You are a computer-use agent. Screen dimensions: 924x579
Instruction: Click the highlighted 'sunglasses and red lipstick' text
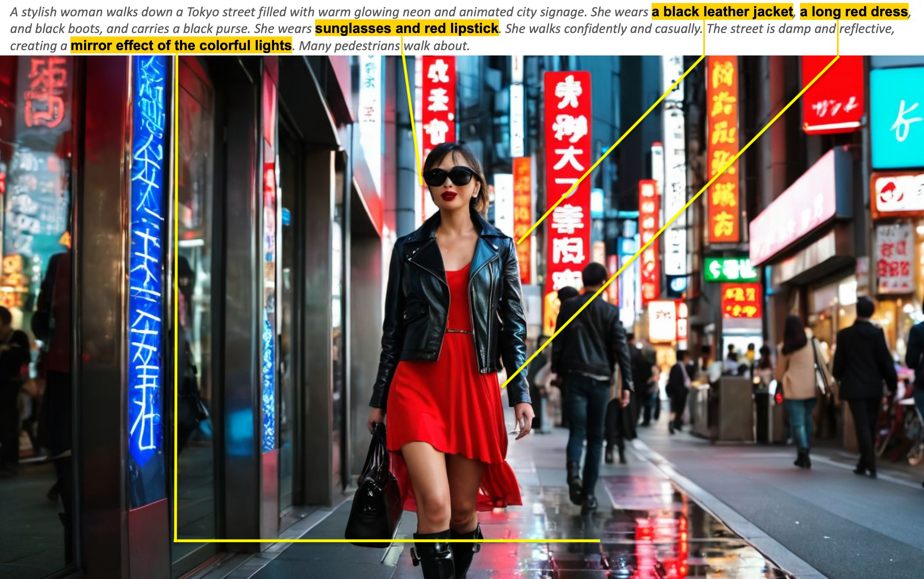click(x=407, y=29)
